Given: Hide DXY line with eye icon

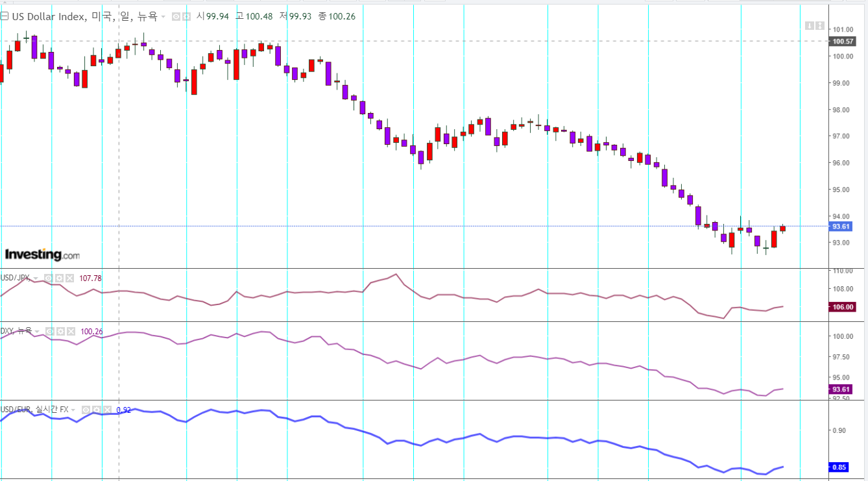Looking at the screenshot, I should pyautogui.click(x=50, y=332).
